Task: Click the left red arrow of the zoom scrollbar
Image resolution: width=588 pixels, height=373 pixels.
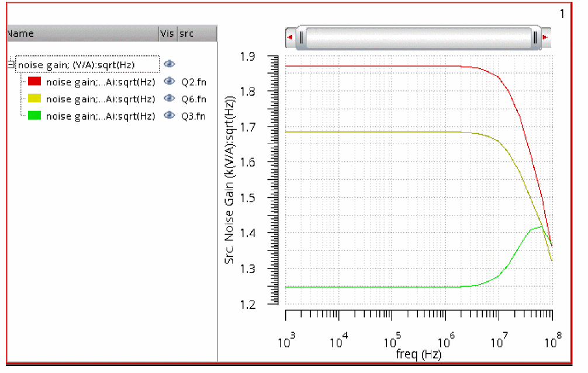Action: point(290,37)
